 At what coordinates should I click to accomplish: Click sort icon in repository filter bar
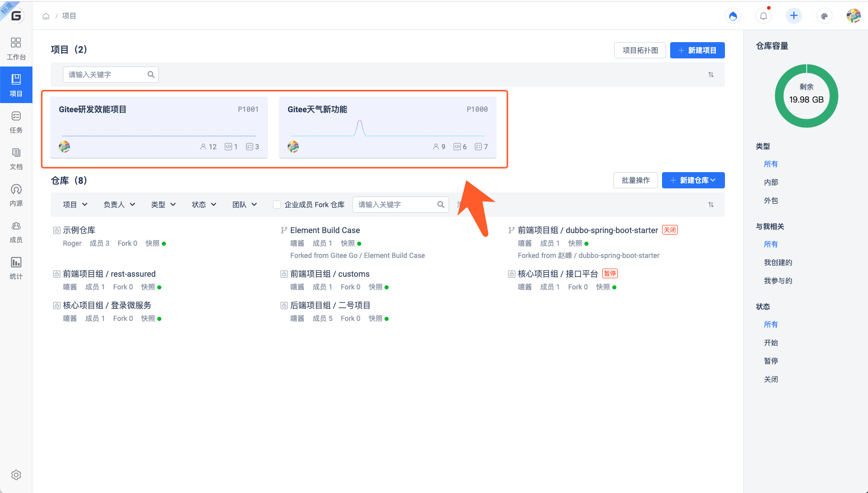click(711, 205)
